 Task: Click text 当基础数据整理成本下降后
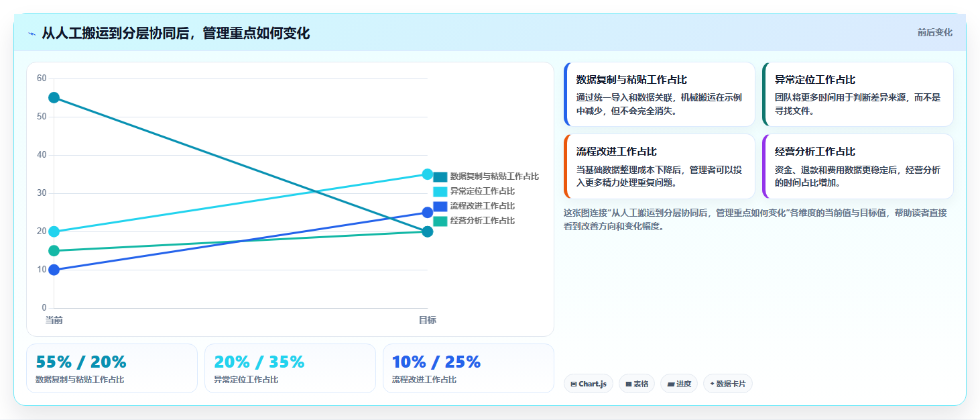(629, 170)
